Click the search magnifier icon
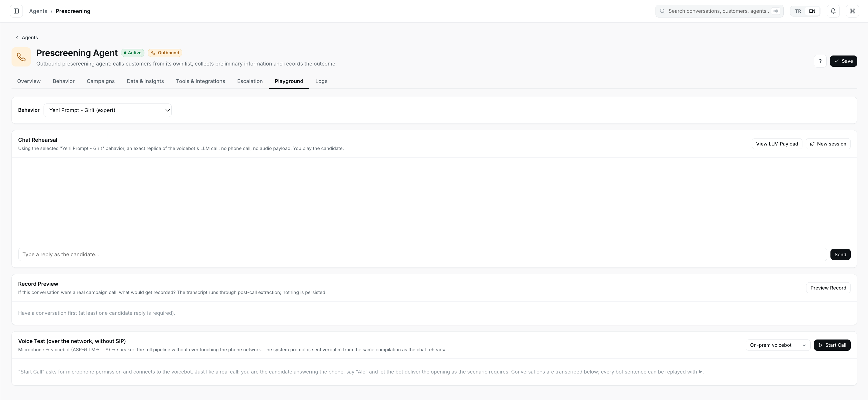 coord(662,11)
